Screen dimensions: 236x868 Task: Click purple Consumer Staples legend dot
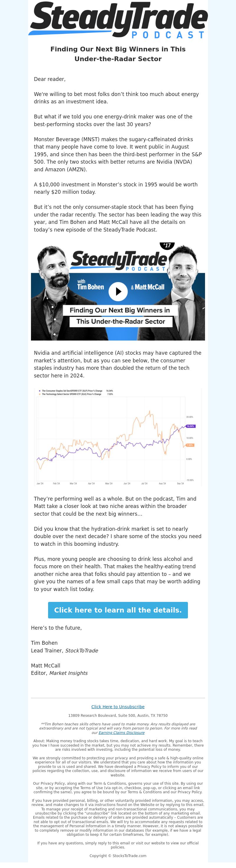(x=40, y=391)
